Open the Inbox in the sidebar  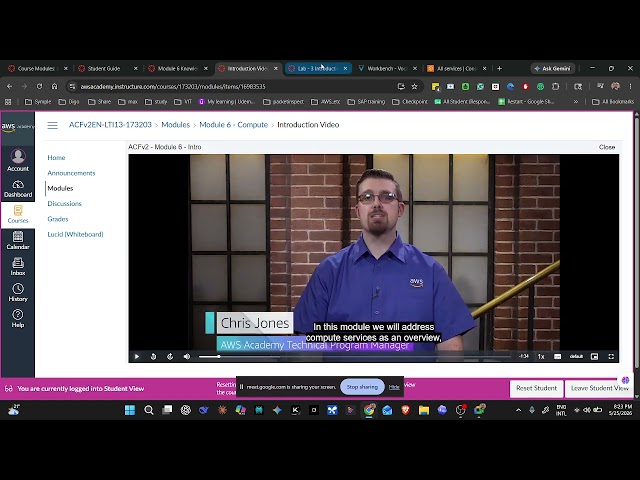[x=18, y=267]
